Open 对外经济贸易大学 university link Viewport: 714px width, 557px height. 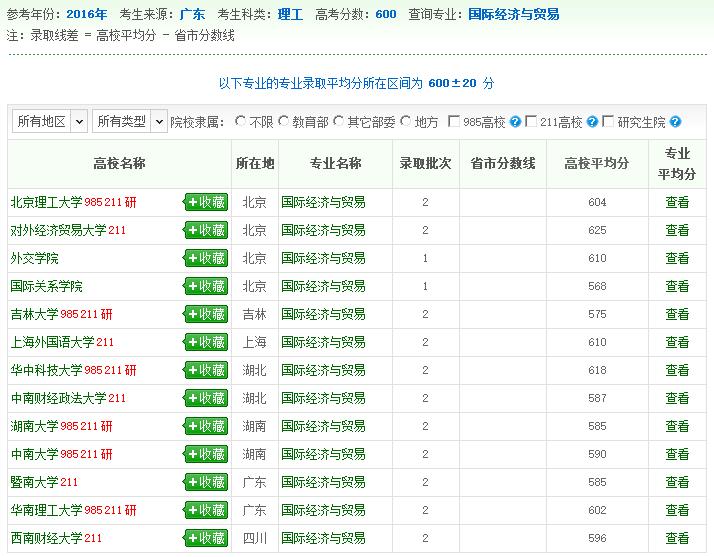click(x=58, y=230)
